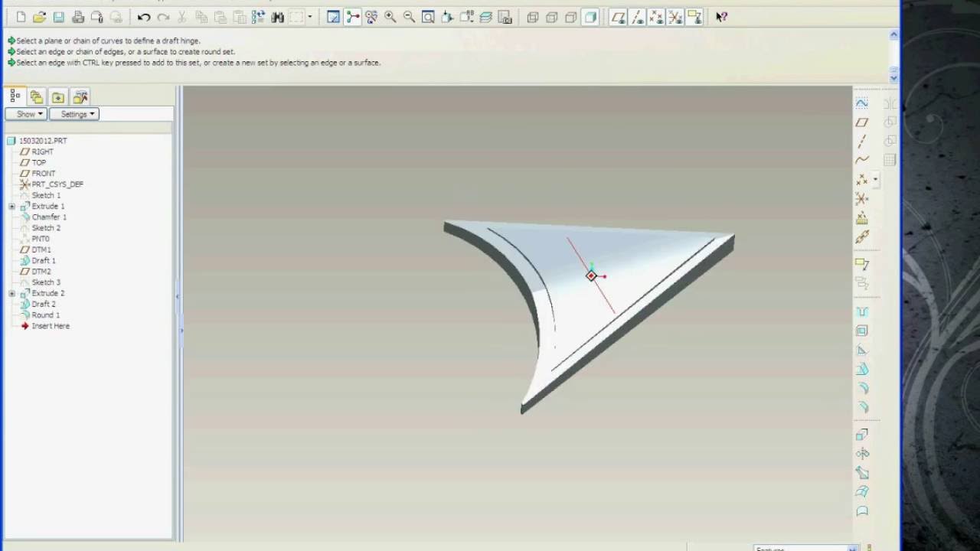Click the Datum Plane tool in the right toolbar

(862, 122)
